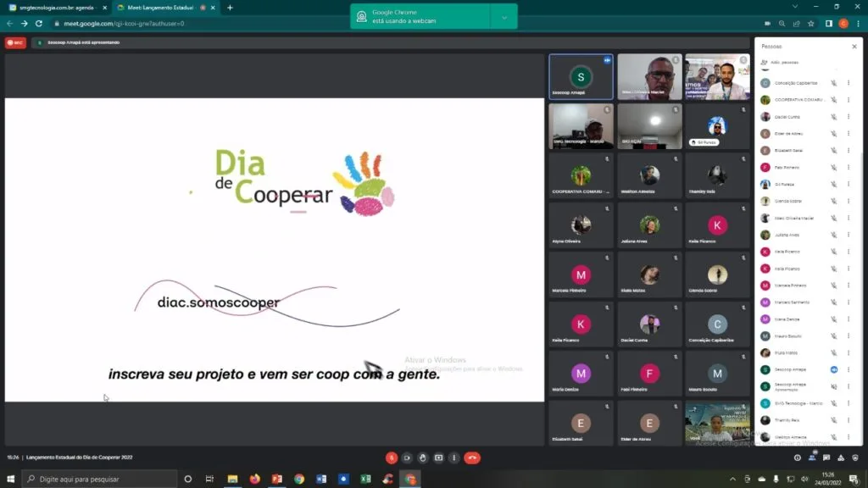
Task: Leave the call with red hang-up button
Action: 472,457
